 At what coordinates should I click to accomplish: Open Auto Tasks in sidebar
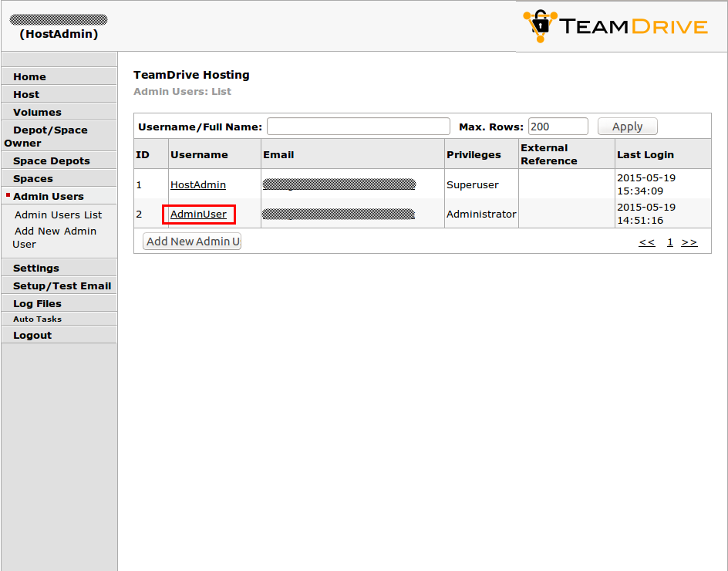click(x=37, y=319)
